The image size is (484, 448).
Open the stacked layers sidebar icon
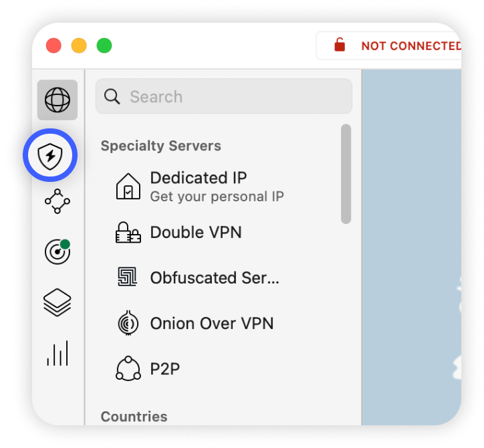click(x=57, y=303)
